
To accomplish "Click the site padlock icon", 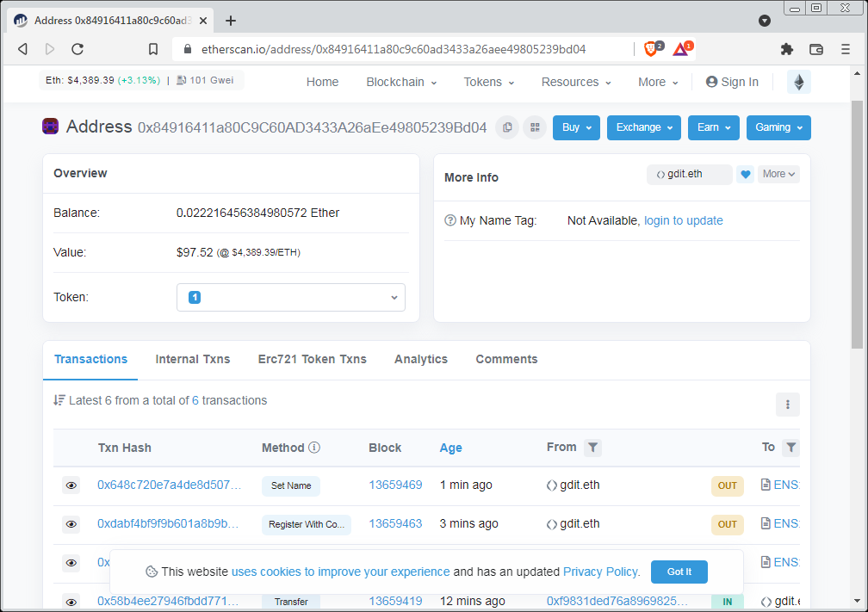I will (188, 49).
